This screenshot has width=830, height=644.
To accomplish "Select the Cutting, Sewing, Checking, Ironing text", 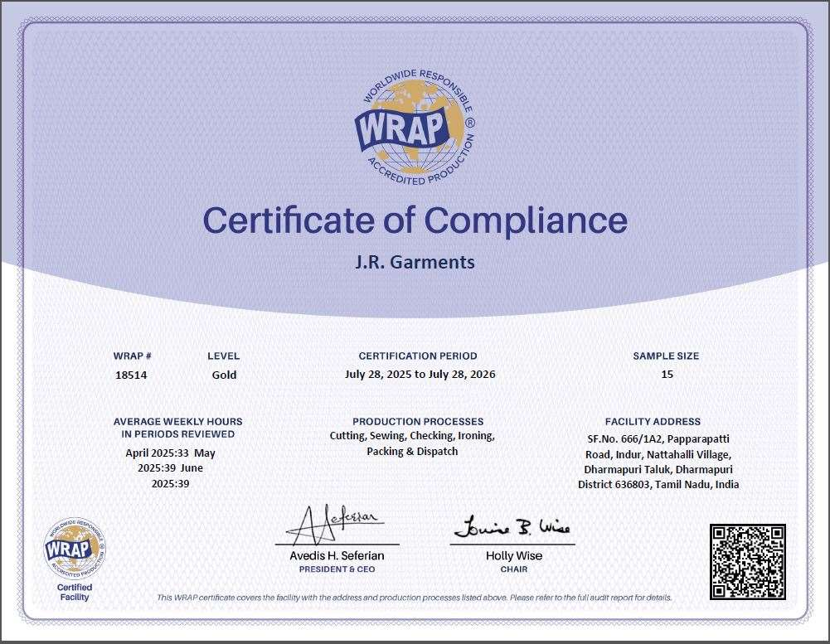I will pos(412,436).
